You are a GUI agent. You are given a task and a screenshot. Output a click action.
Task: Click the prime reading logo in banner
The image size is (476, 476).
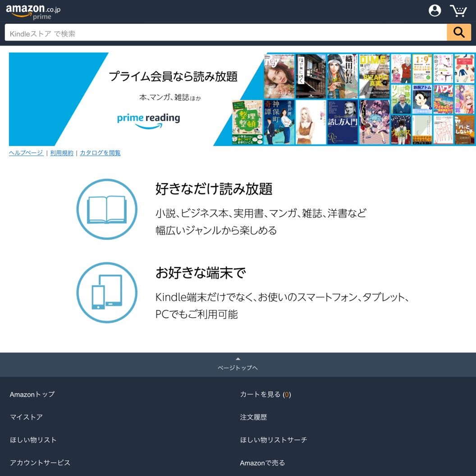coord(148,121)
